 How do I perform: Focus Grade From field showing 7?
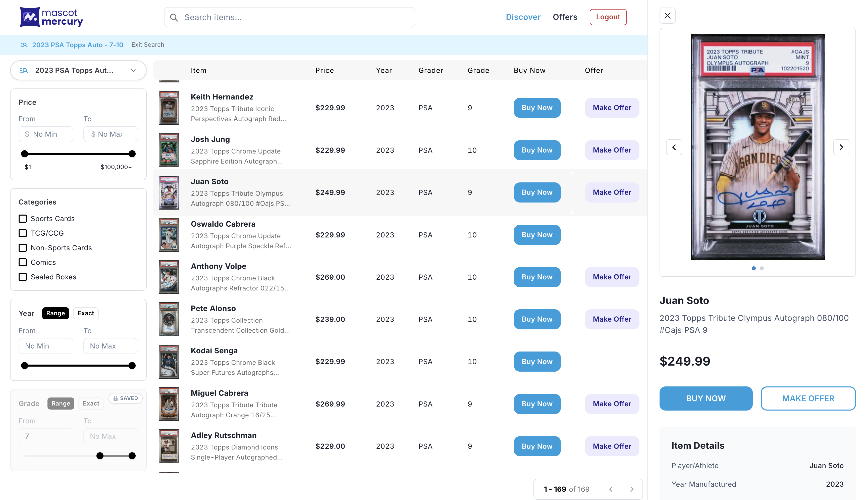click(46, 436)
